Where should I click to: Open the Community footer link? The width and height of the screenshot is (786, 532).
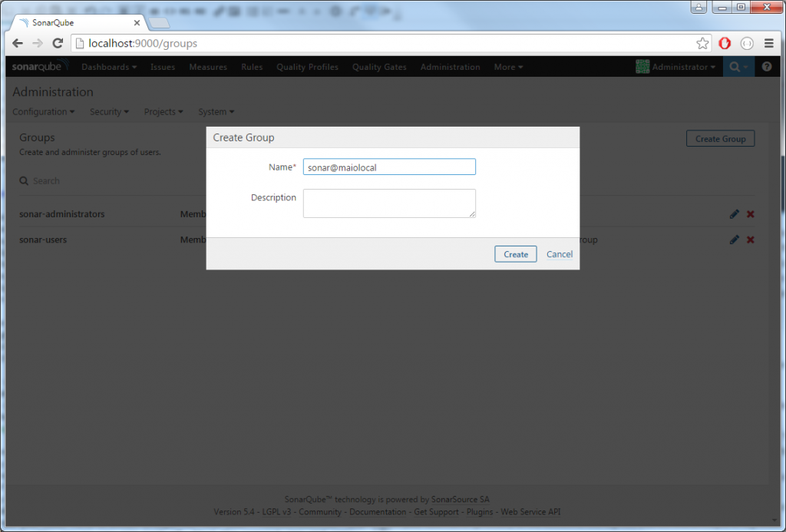[320, 512]
